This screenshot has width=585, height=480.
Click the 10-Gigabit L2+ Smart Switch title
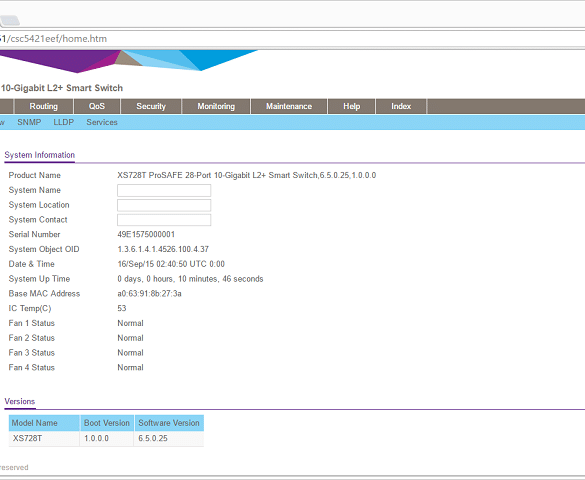[x=62, y=88]
